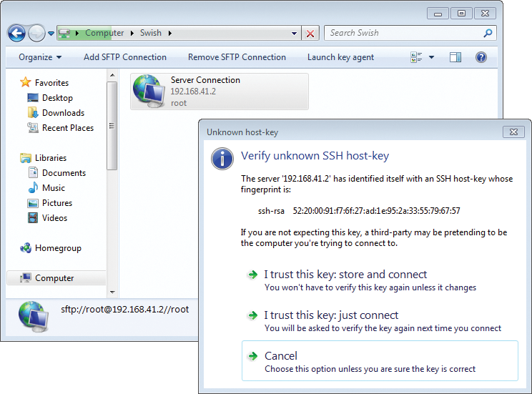Click Add SFTP Connection
This screenshot has height=394, width=532.
(125, 57)
